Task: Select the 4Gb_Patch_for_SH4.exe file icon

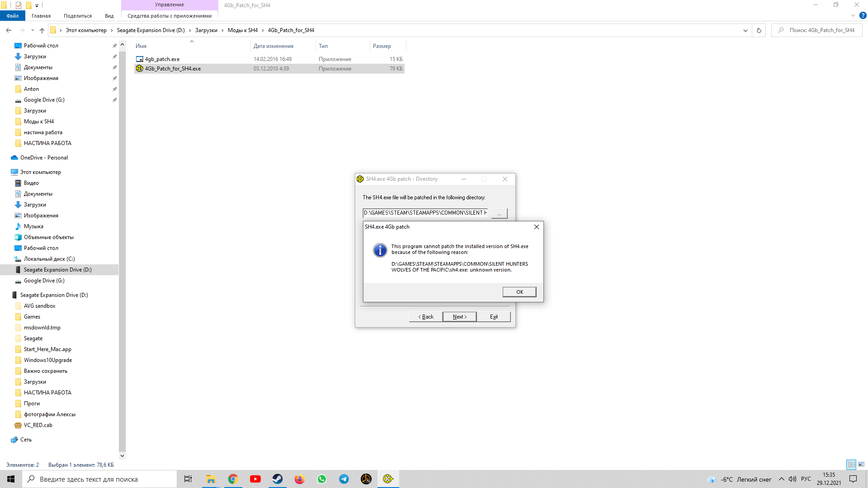Action: (140, 69)
